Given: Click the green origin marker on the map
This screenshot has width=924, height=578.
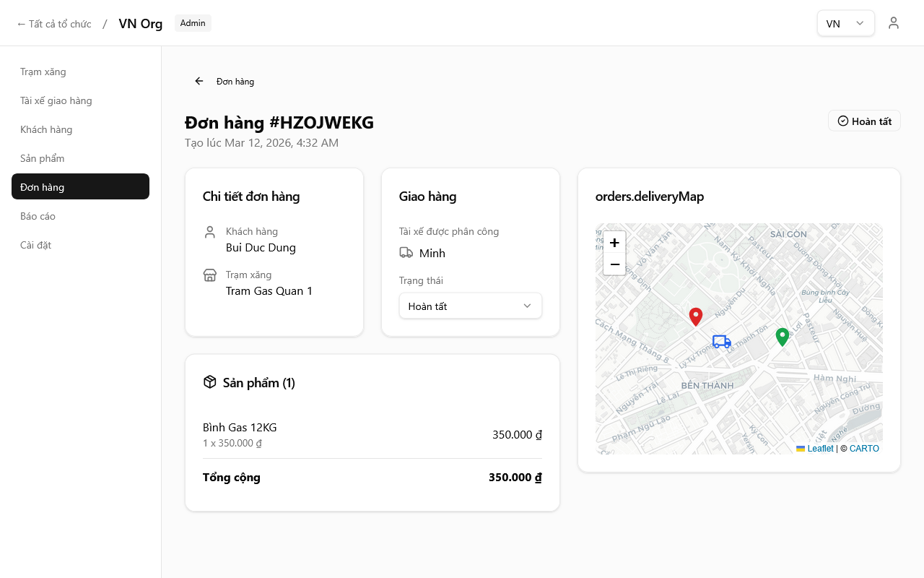Looking at the screenshot, I should click(x=782, y=337).
